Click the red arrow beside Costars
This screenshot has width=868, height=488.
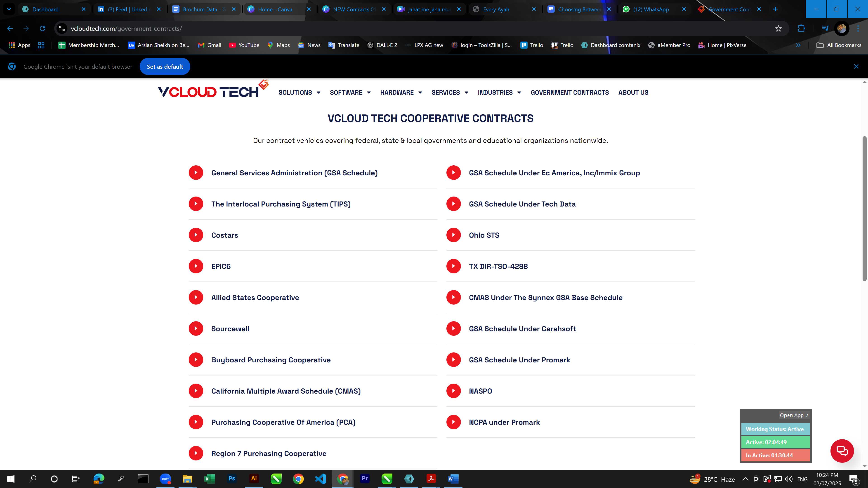click(x=196, y=235)
